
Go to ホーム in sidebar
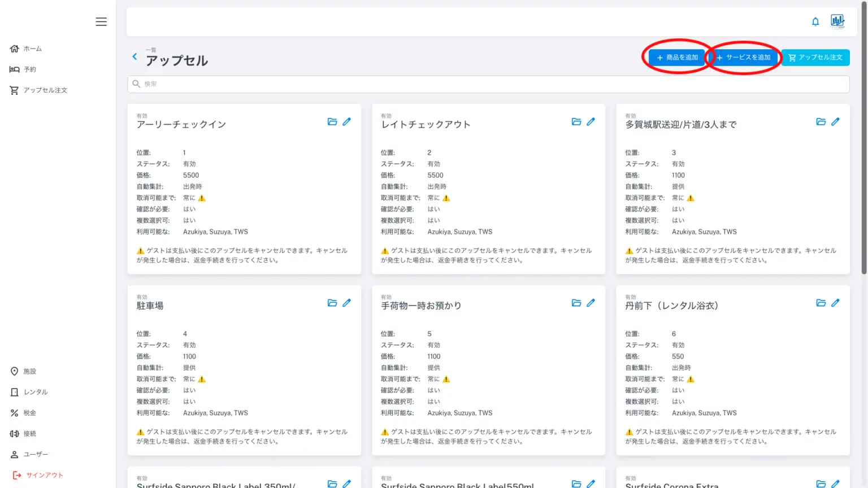32,49
